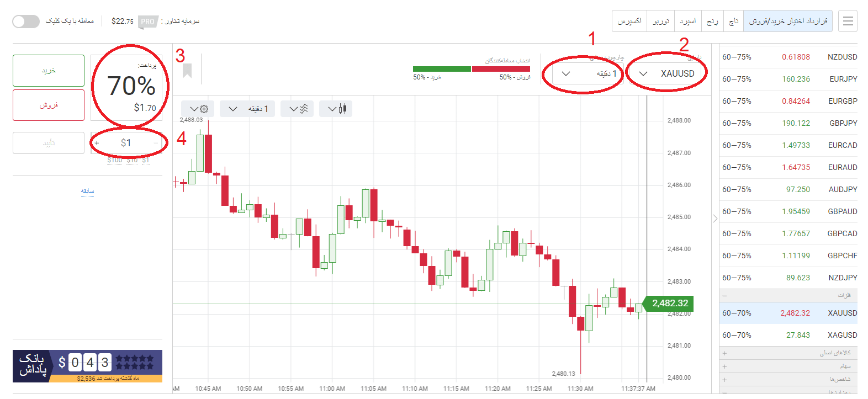The width and height of the screenshot is (868, 399).
Task: Open the سابقه history link
Action: pyautogui.click(x=88, y=191)
